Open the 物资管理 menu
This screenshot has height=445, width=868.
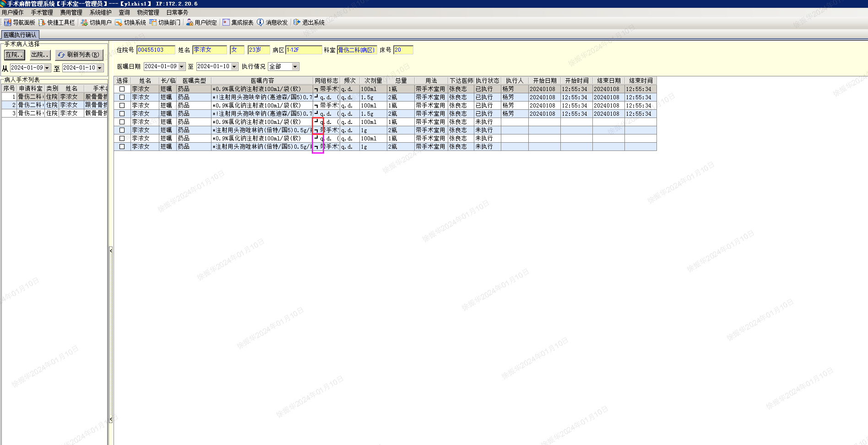coord(148,12)
